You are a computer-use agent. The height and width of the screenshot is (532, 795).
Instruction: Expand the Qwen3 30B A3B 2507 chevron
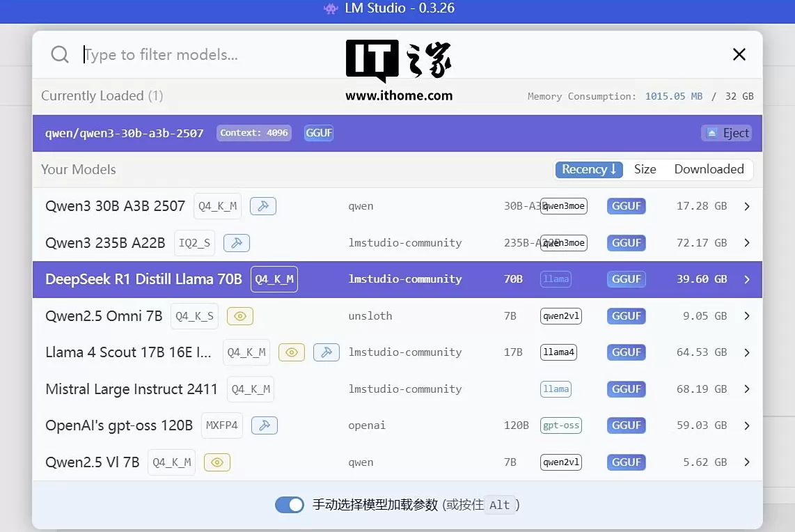pyautogui.click(x=746, y=206)
